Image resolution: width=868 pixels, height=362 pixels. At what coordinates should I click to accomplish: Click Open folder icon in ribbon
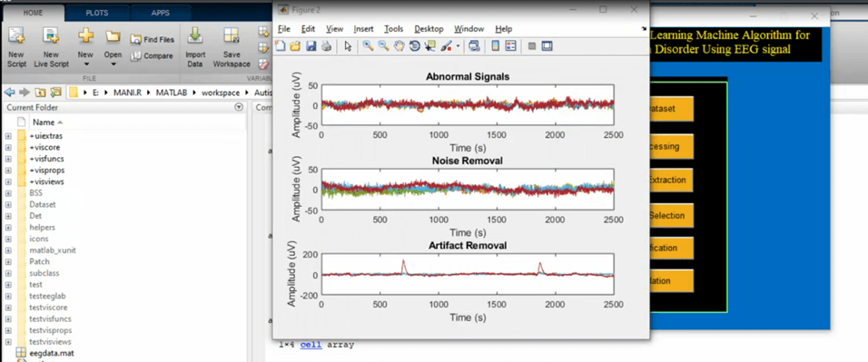pyautogui.click(x=113, y=37)
